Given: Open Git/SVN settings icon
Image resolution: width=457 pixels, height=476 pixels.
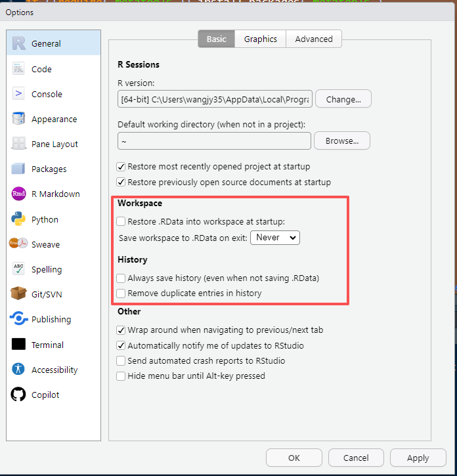Looking at the screenshot, I should pos(18,294).
